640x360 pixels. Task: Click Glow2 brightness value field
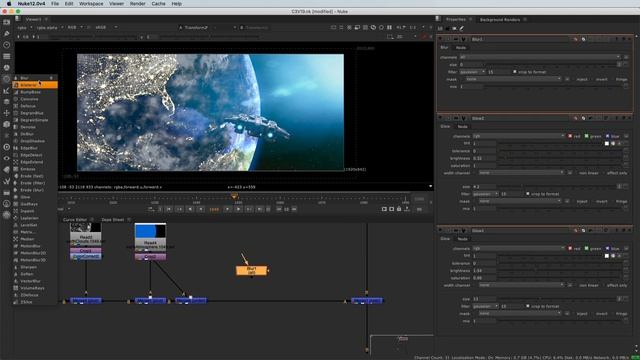[x=484, y=158]
